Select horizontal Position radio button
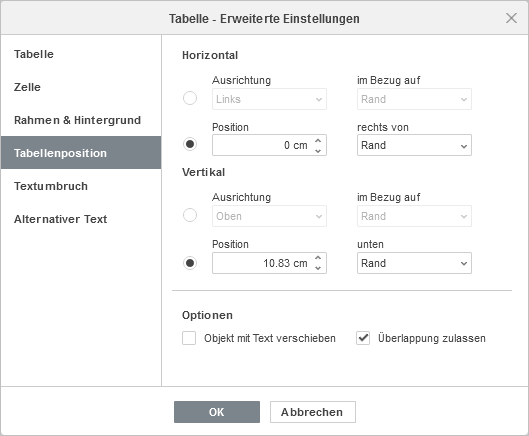The height and width of the screenshot is (436, 529). [x=190, y=144]
